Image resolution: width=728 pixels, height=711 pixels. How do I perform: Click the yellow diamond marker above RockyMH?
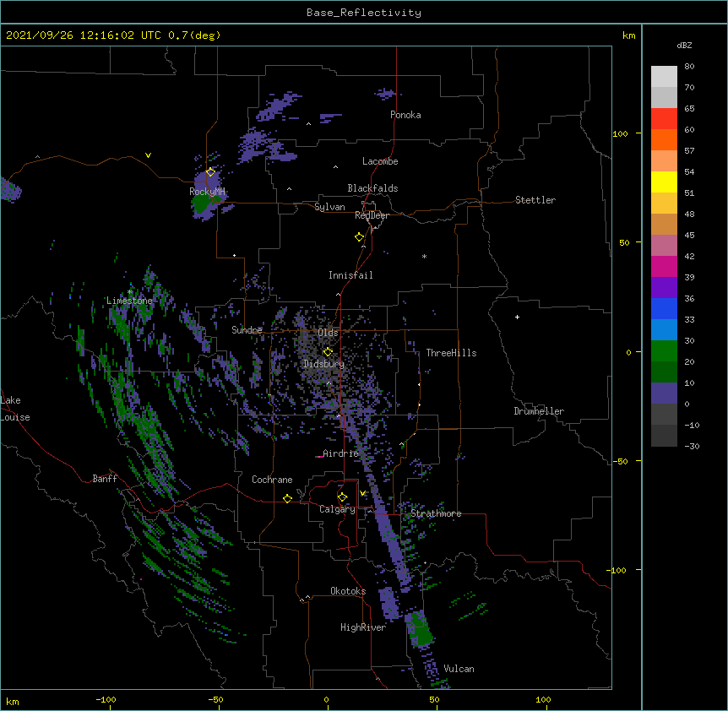(210, 172)
